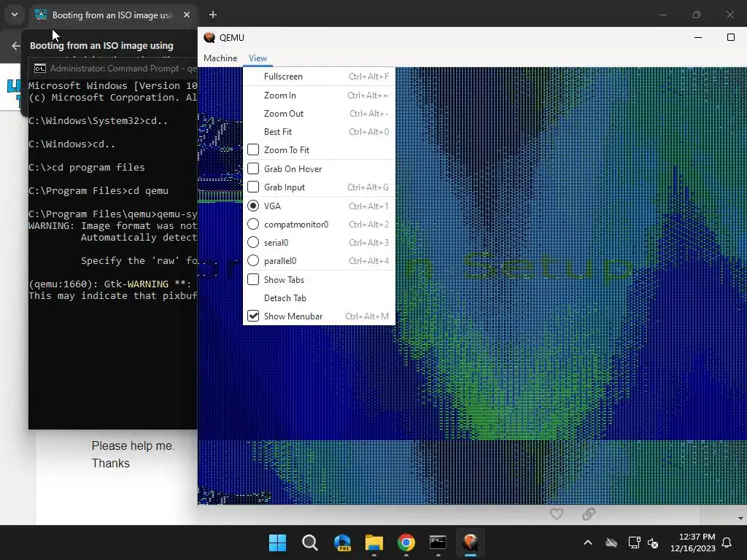747x560 pixels.
Task: Close the View menu in QEMU
Action: [258, 58]
